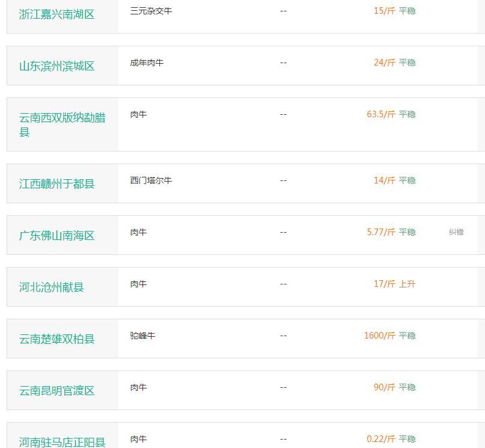485x448 pixels.
Task: Click the 1600/斤 price value
Action: (x=380, y=336)
